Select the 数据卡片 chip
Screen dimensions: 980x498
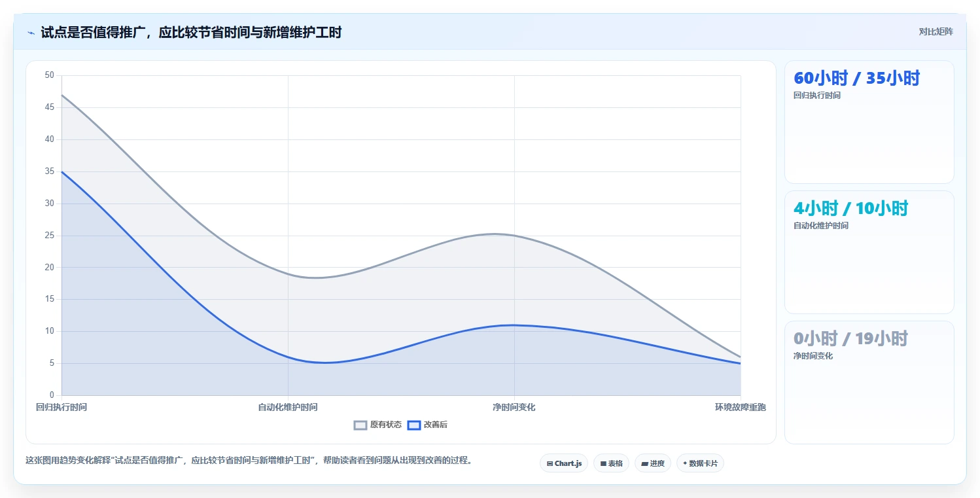[700, 463]
